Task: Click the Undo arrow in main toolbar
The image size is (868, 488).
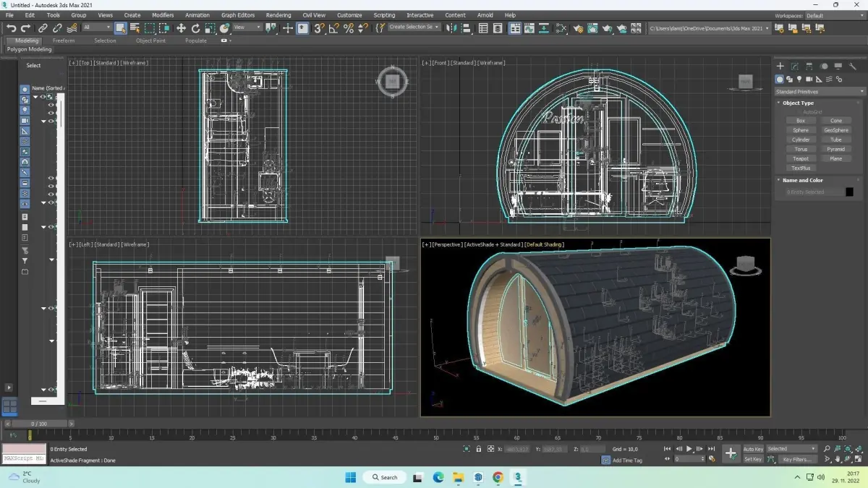Action: pos(11,28)
